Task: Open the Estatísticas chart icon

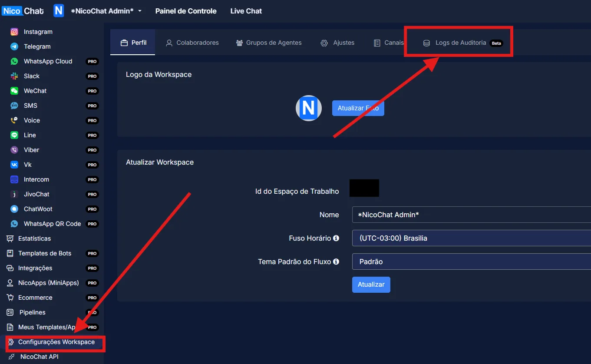Action: [10, 238]
